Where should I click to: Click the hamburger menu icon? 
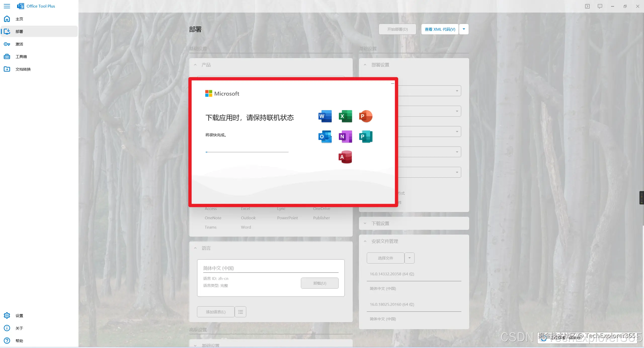7,6
